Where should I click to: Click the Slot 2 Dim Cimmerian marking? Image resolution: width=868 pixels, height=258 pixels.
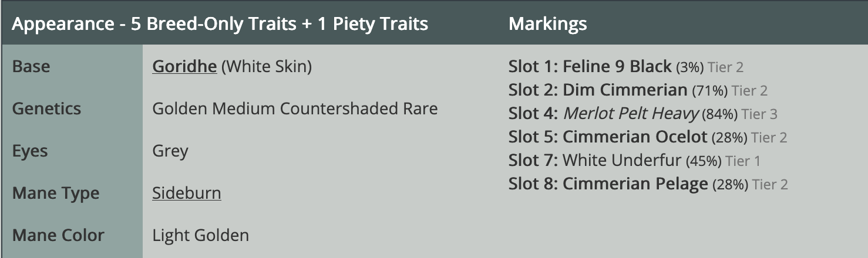tap(624, 90)
